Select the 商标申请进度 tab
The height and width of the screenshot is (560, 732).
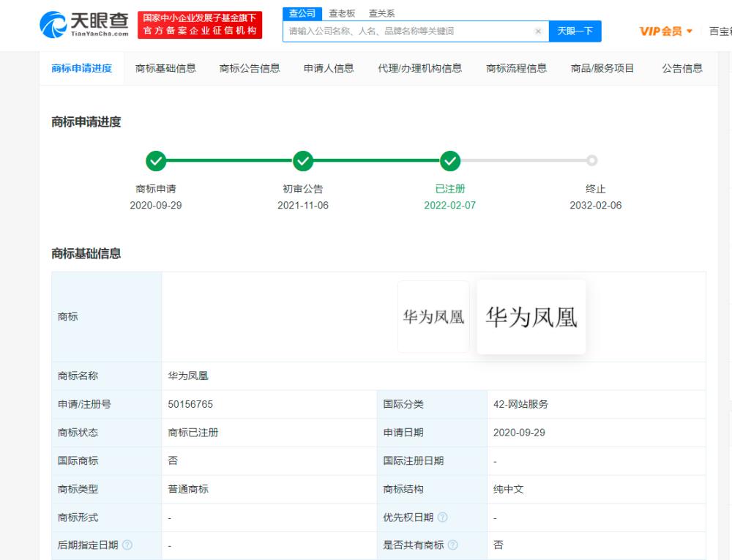point(82,68)
